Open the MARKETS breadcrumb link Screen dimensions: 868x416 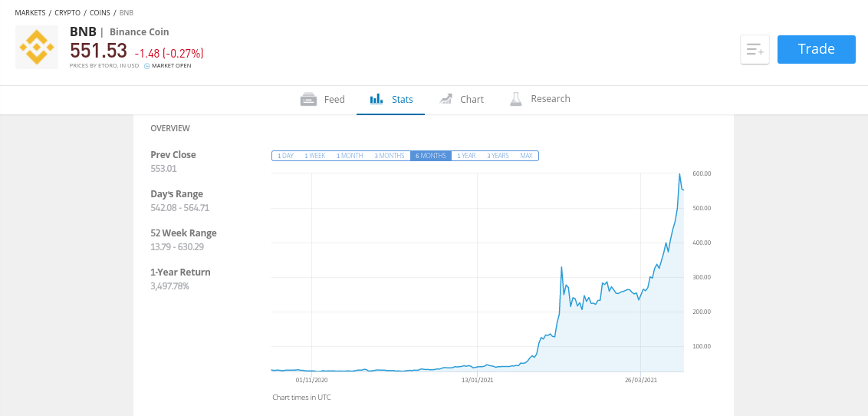coord(30,12)
